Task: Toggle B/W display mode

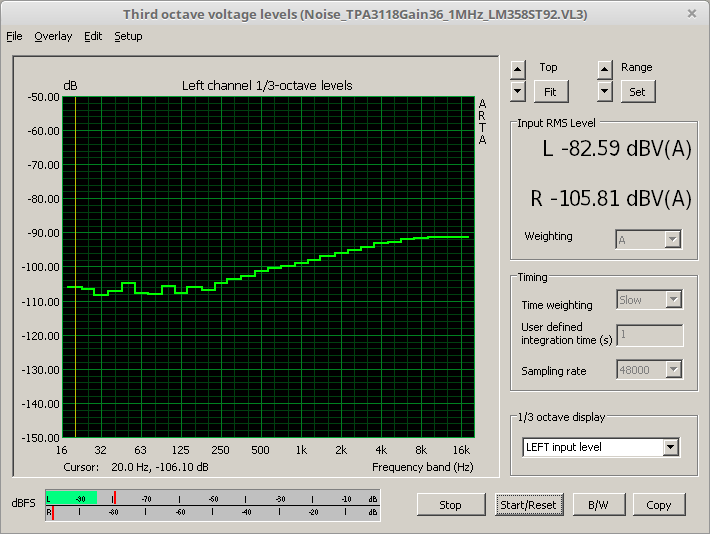Action: 598,505
